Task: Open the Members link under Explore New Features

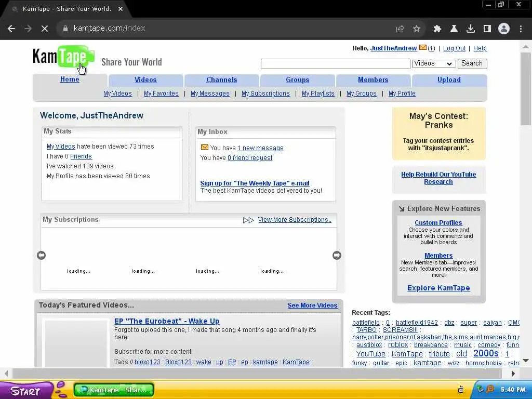Action: 438,256
